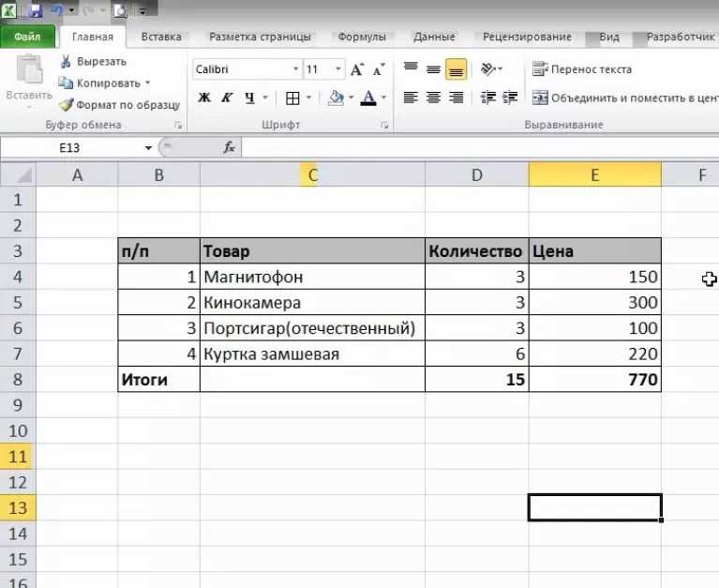
Task: Click cell with price 300
Action: pyautogui.click(x=595, y=302)
